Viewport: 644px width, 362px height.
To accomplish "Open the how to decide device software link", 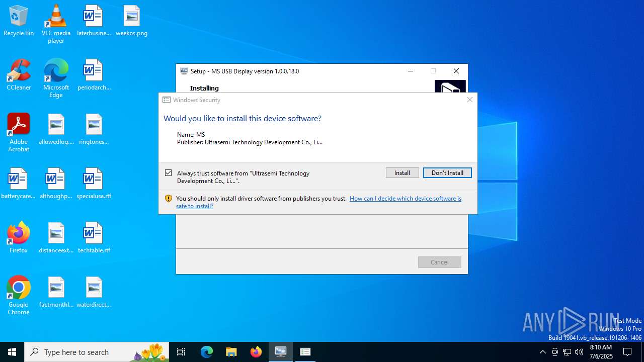I will (x=318, y=202).
